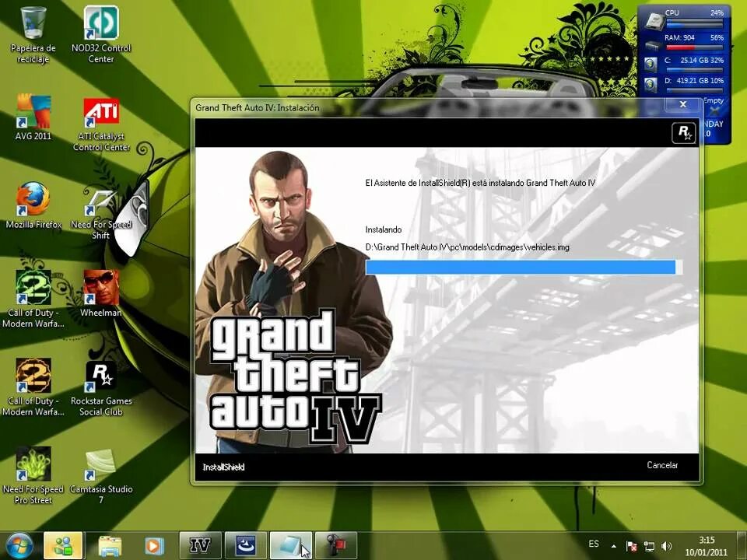
Task: Open the Papelera de reciclaje desktop icon
Action: pyautogui.click(x=33, y=34)
